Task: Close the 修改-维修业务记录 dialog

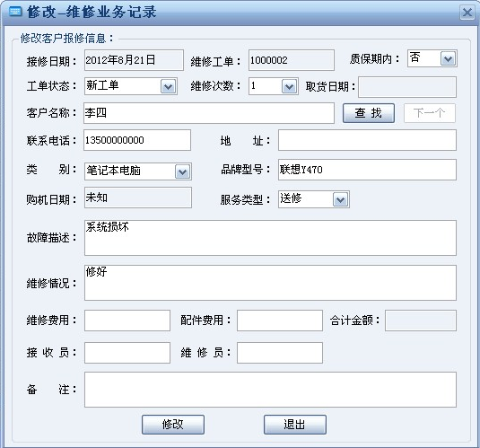Action: click(x=467, y=13)
